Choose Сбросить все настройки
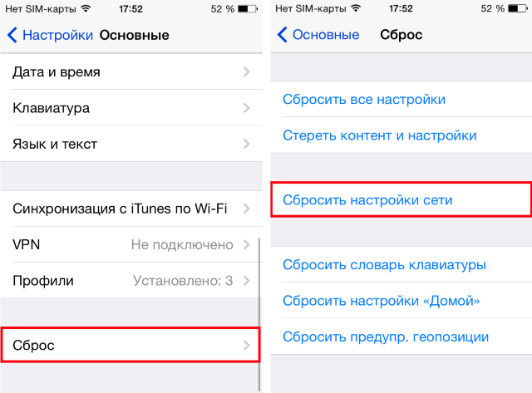 [401, 100]
